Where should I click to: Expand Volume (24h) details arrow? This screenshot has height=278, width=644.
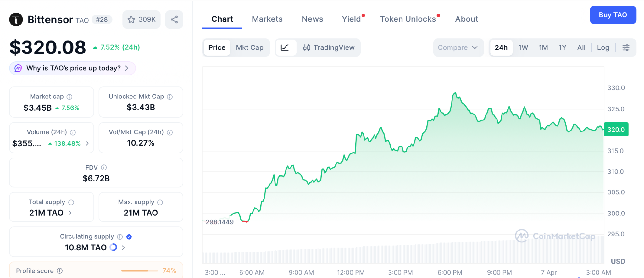click(87, 143)
